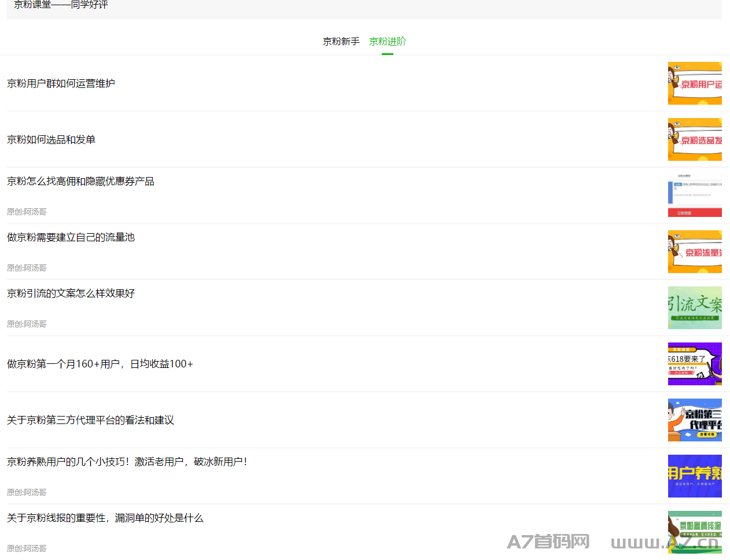Open article 京粉如何选品和发单
Image resolution: width=730 pixels, height=560 pixels.
(51, 139)
